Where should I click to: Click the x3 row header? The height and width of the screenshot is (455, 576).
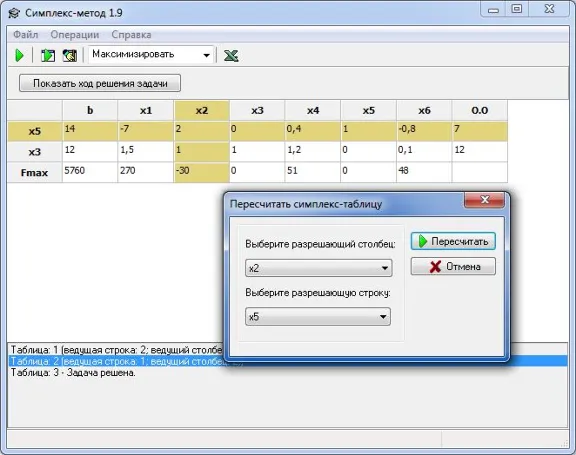point(35,151)
